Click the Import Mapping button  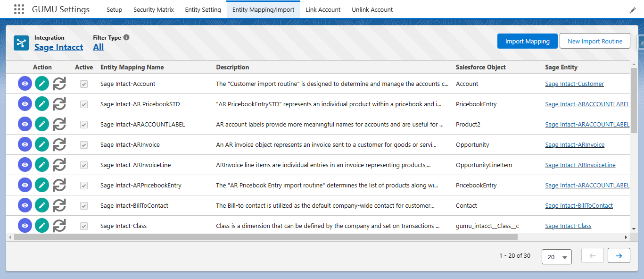527,41
